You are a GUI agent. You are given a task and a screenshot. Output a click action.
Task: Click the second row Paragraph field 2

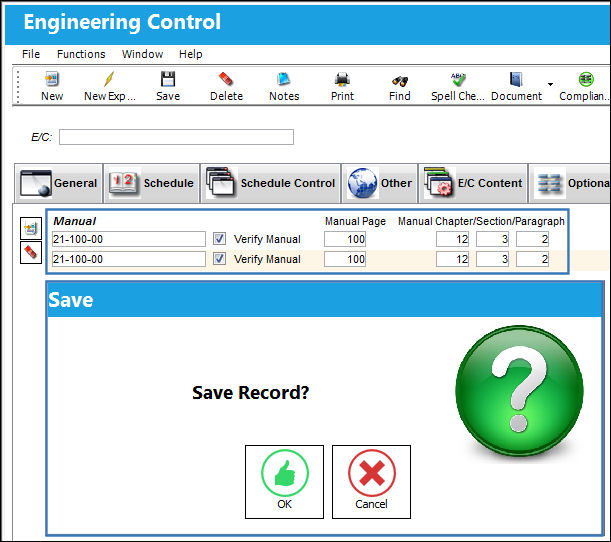(532, 259)
